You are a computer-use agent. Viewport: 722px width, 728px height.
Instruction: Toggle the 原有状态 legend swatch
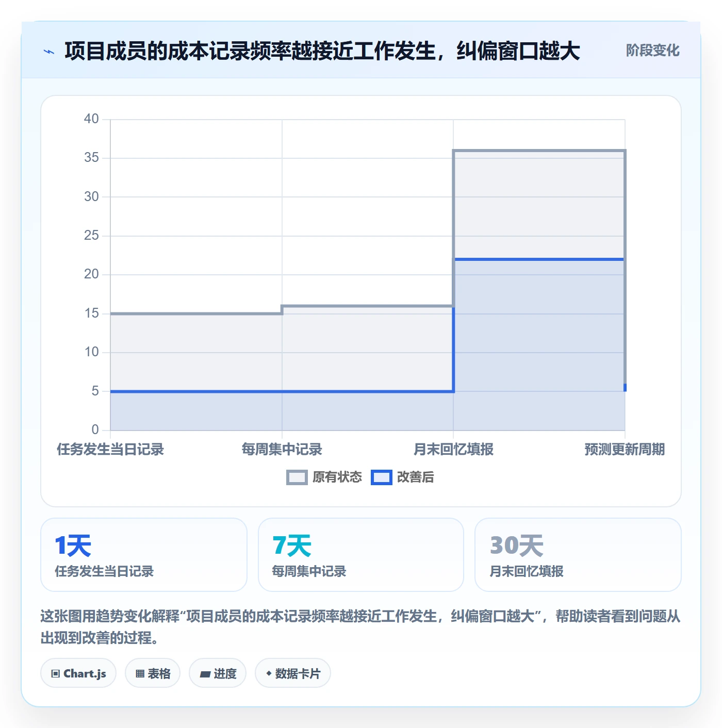tap(297, 477)
